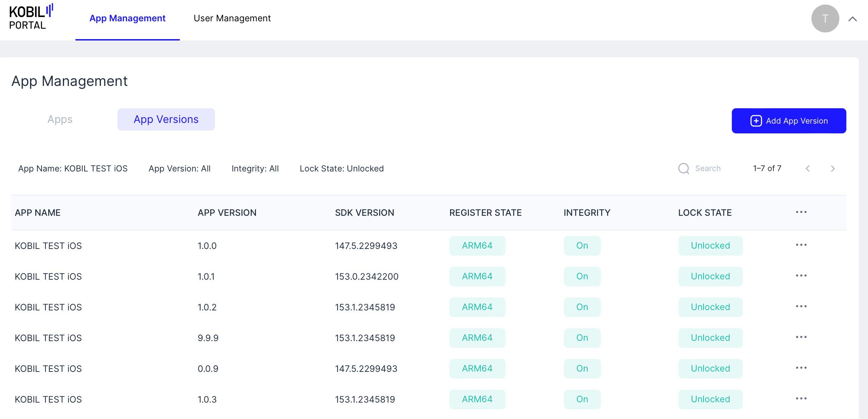Switch to the Apps sub-tab
The height and width of the screenshot is (419, 868).
(60, 120)
